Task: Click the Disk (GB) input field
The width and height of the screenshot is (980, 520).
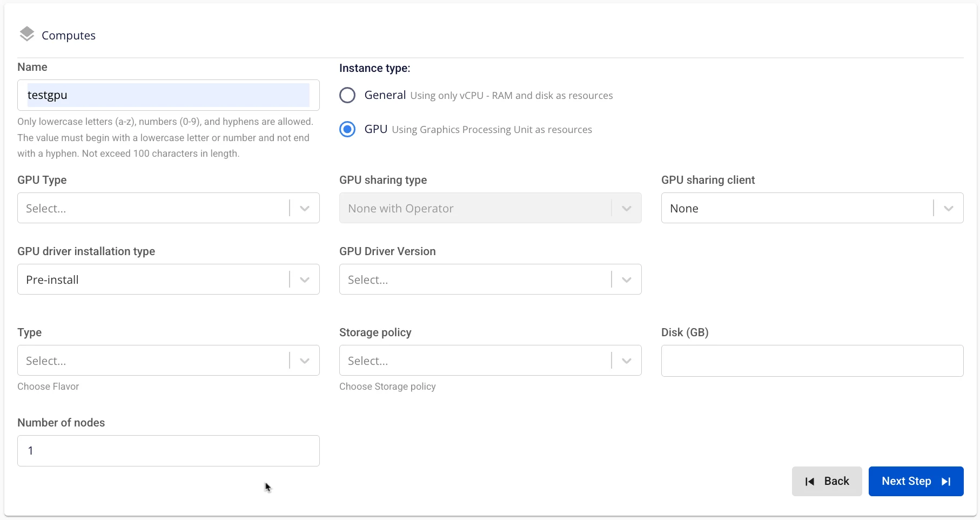Action: click(813, 361)
